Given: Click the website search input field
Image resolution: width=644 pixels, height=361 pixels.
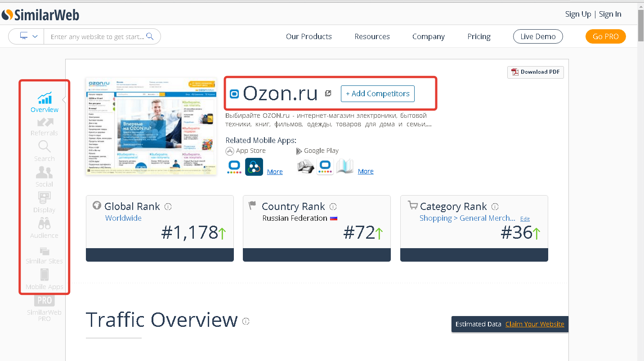Looking at the screenshot, I should (97, 36).
